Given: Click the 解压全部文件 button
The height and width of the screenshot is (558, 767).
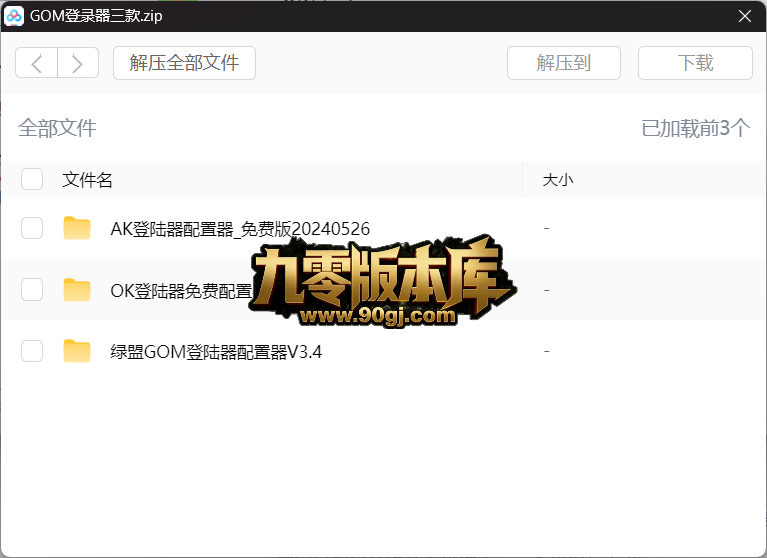Looking at the screenshot, I should [x=184, y=63].
